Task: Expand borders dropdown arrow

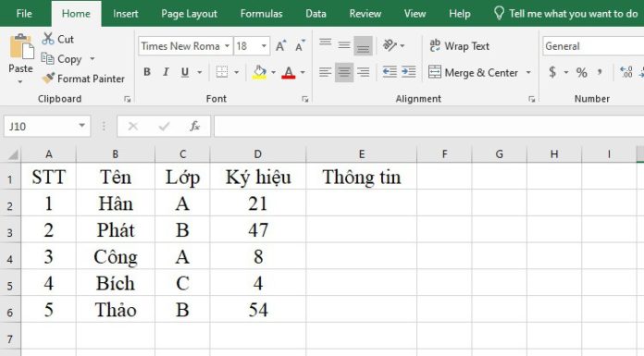Action: (237, 72)
